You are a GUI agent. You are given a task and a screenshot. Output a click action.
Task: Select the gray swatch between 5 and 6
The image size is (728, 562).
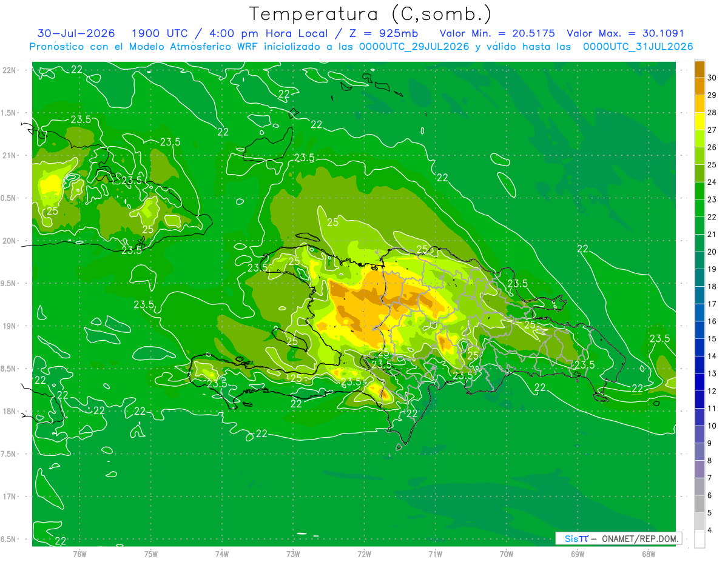(700, 504)
